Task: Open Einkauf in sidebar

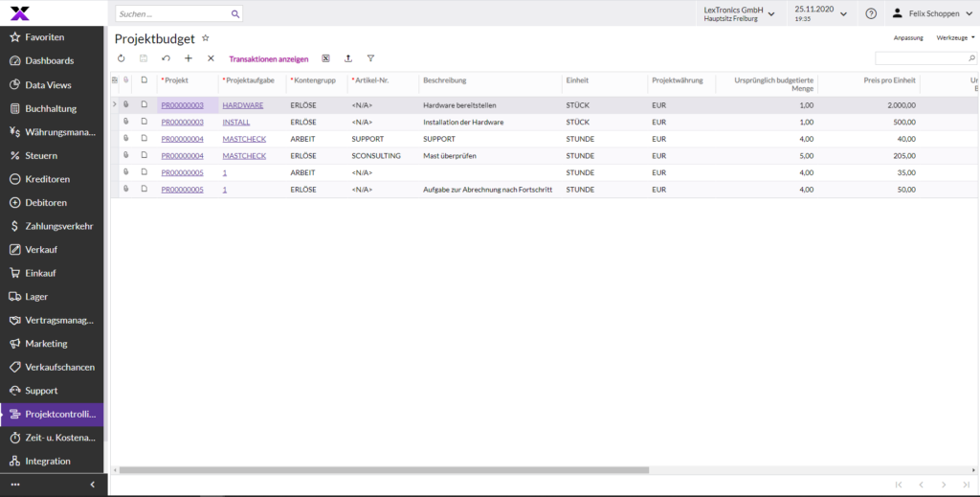Action: [x=52, y=273]
